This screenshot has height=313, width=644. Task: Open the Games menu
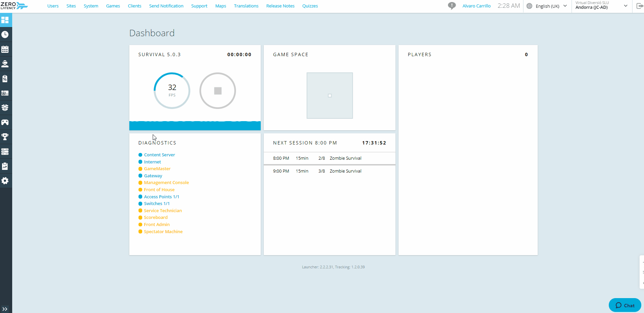113,6
